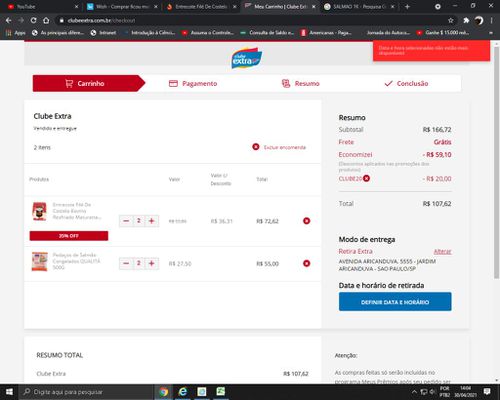Close the YouTube browser tab
Viewport: 500px width, 400px height.
click(x=76, y=6)
